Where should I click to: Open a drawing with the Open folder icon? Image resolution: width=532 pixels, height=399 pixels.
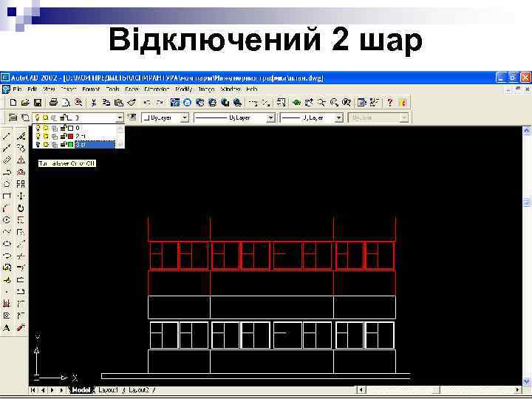(25, 102)
